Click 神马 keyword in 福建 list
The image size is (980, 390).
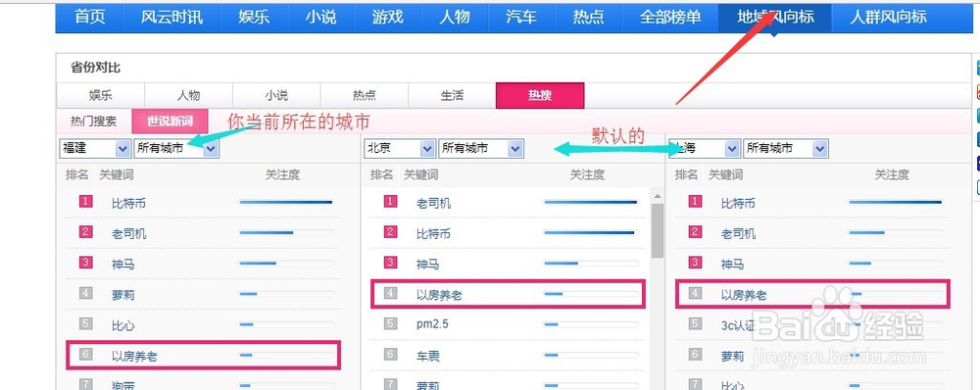[123, 265]
